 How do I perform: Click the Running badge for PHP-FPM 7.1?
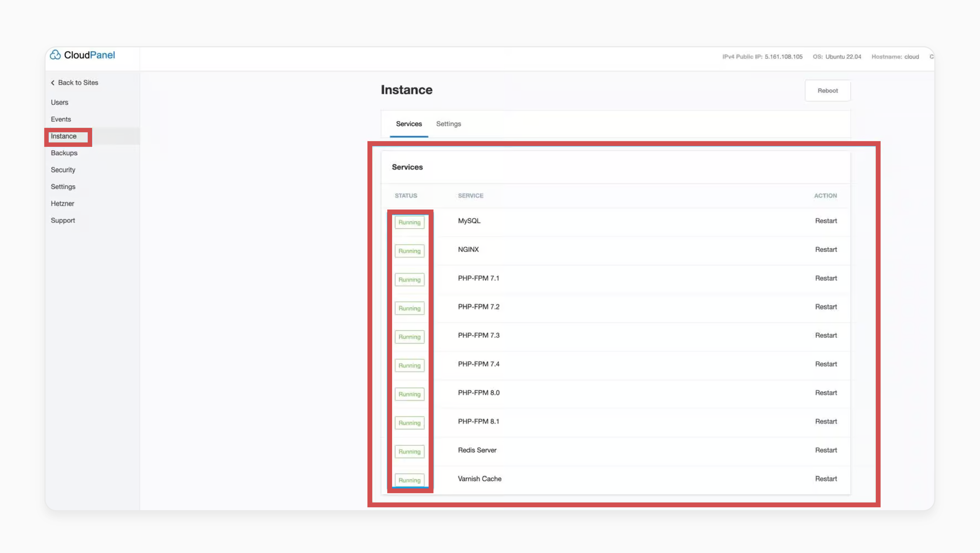click(x=409, y=280)
